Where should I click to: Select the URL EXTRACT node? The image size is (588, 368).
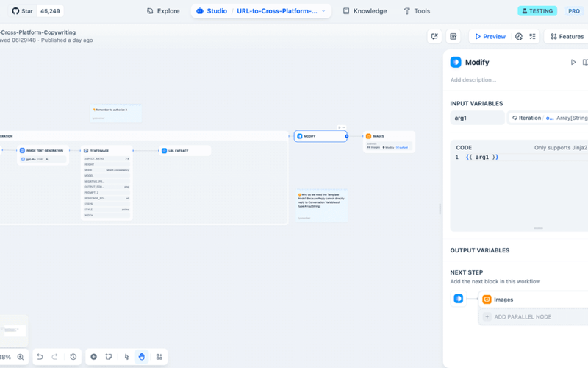[185, 151]
